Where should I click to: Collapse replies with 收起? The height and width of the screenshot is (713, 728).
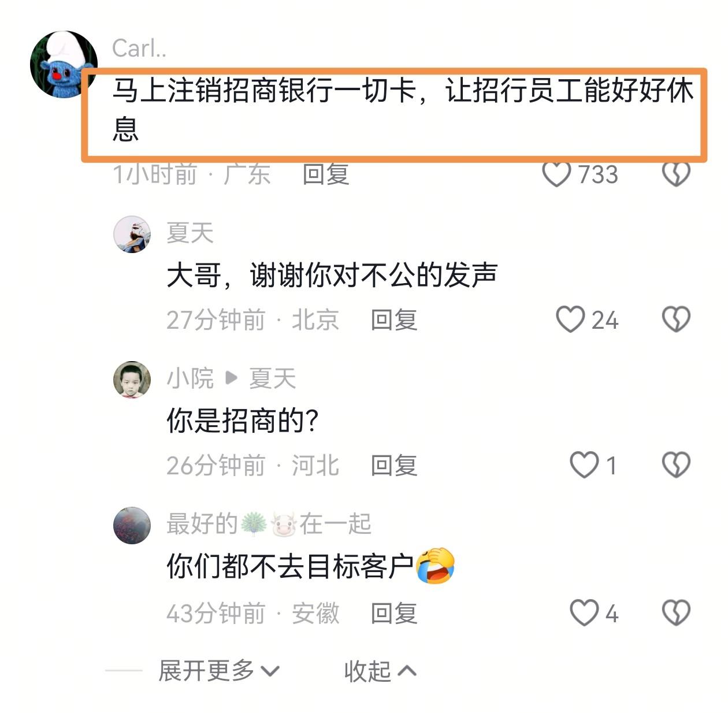pos(380,671)
